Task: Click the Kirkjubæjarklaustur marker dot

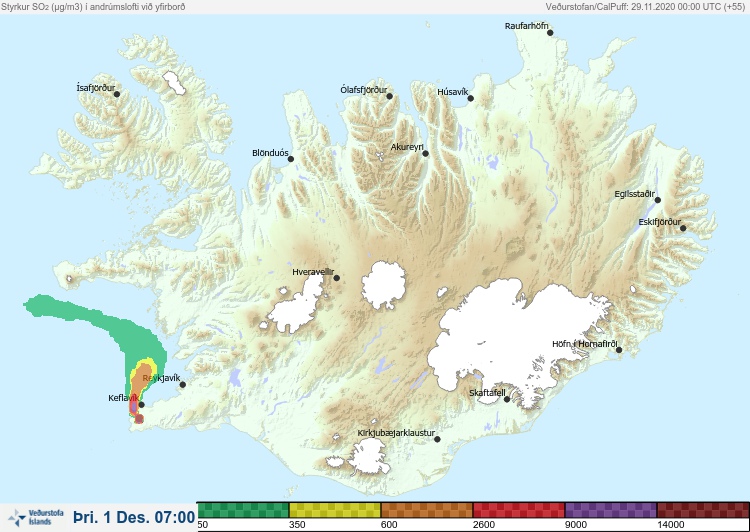Action: [437, 439]
